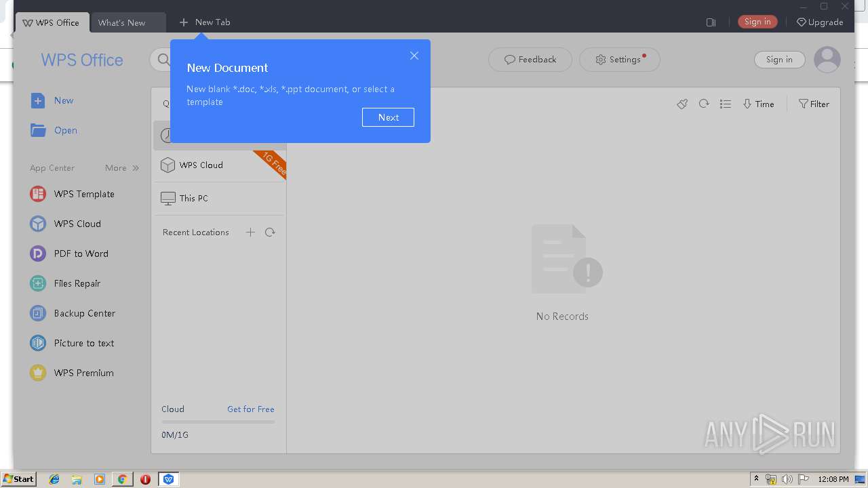Click Next in New Document tooltip
Viewport: 868px width, 488px height.
pos(388,117)
